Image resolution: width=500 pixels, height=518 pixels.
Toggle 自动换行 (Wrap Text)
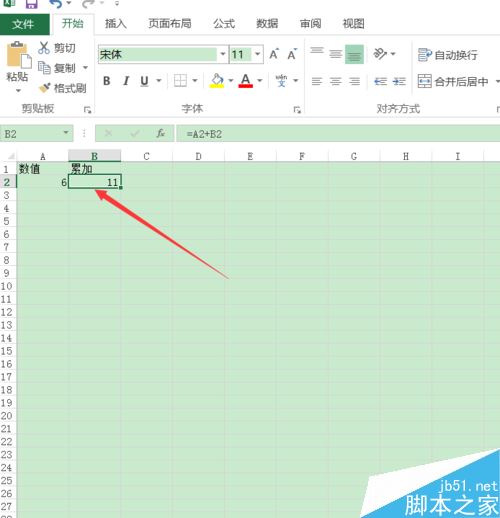coord(448,55)
